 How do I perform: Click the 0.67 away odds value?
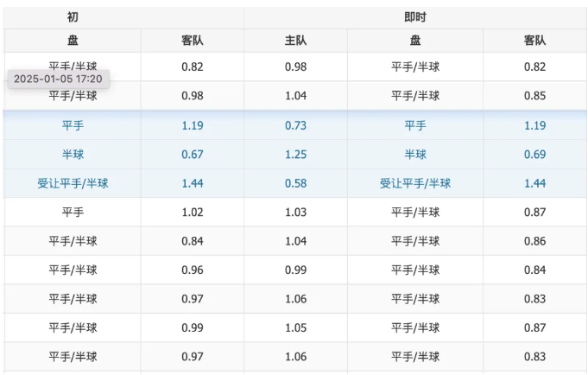click(x=193, y=154)
